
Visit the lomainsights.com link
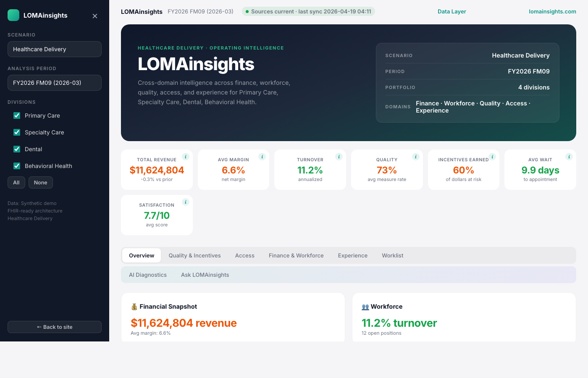tap(552, 12)
